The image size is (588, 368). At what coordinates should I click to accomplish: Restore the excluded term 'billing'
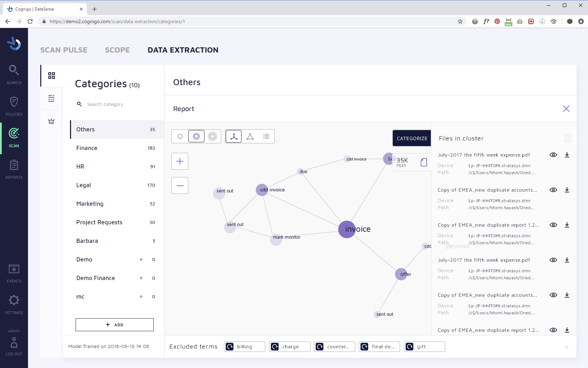pos(230,347)
